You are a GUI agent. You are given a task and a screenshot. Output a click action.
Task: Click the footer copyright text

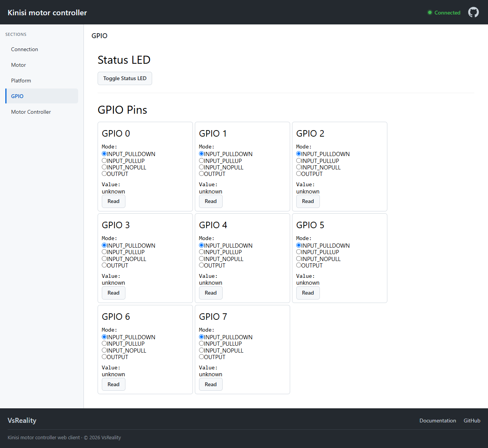(64, 438)
